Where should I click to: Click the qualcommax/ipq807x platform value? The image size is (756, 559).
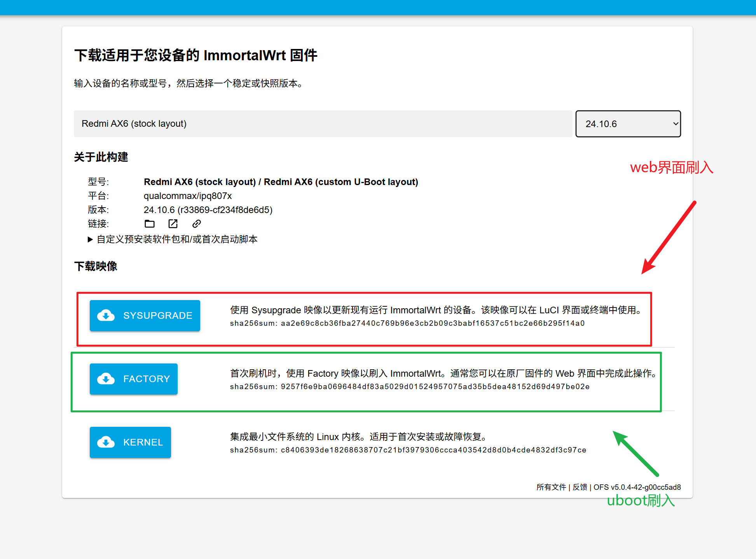click(188, 196)
